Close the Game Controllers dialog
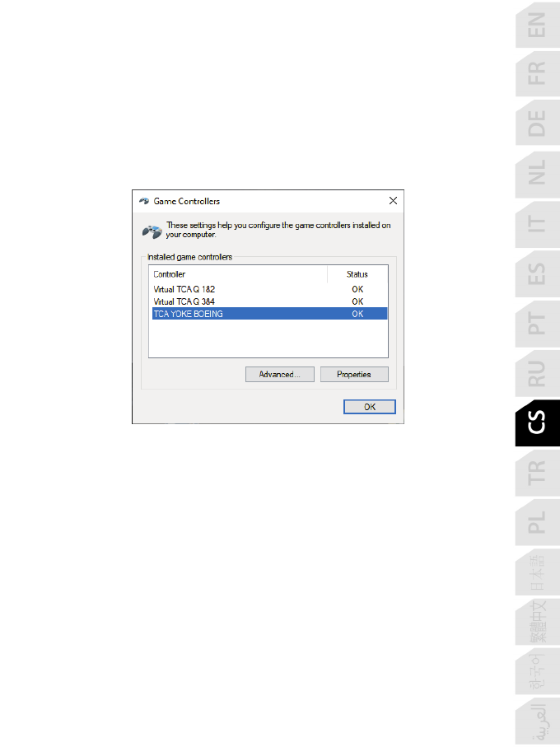Viewport: 560px width, 747px height. point(393,201)
